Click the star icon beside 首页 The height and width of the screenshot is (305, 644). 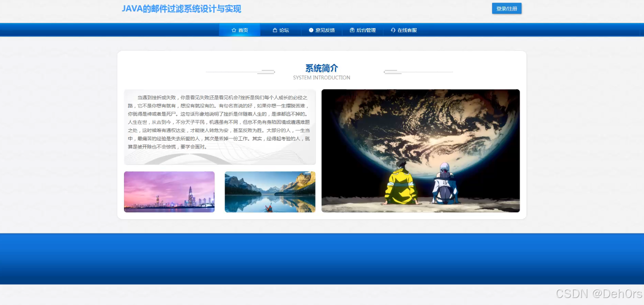coord(234,30)
